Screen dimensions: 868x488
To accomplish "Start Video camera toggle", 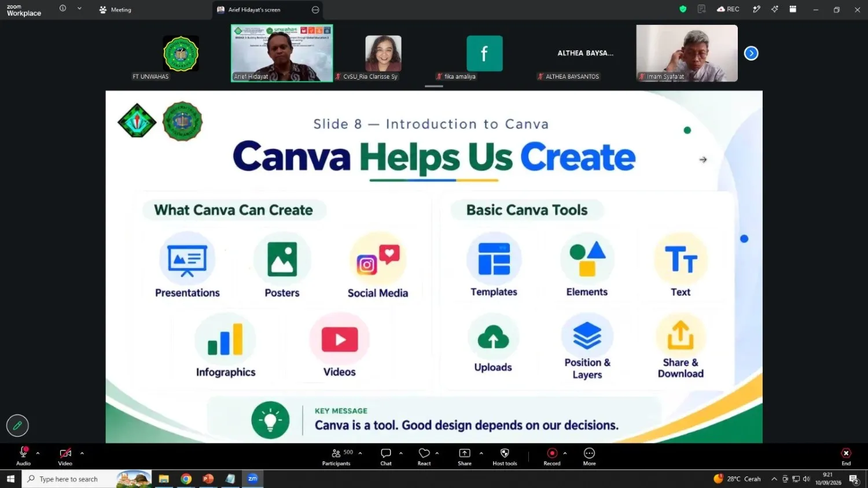I will coord(65,456).
